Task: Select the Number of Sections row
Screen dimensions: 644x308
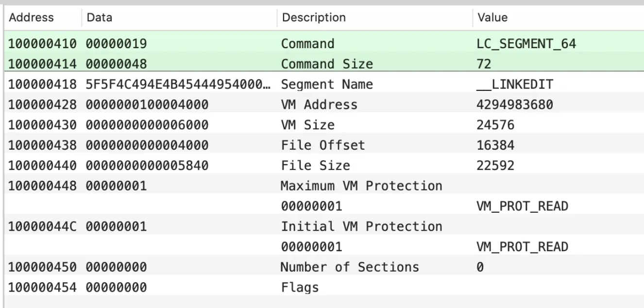Action: (x=350, y=267)
